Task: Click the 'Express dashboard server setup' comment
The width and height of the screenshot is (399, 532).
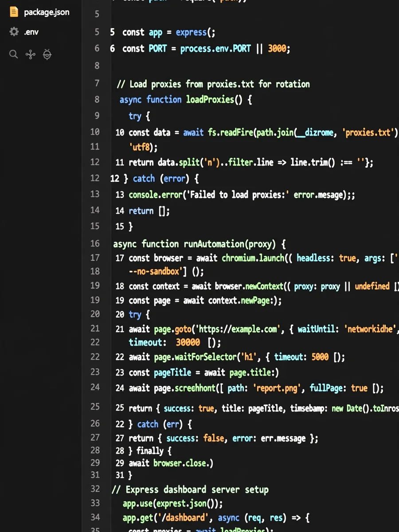Action: click(x=190, y=490)
